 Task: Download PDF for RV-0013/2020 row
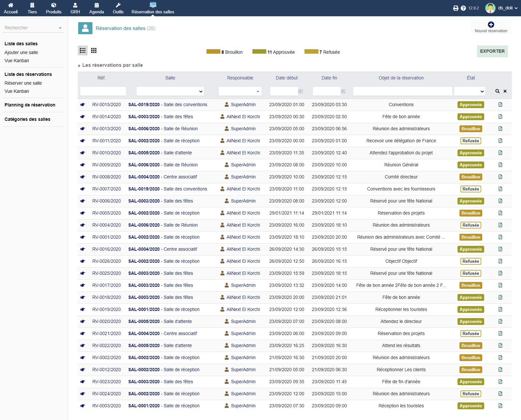pos(500,129)
